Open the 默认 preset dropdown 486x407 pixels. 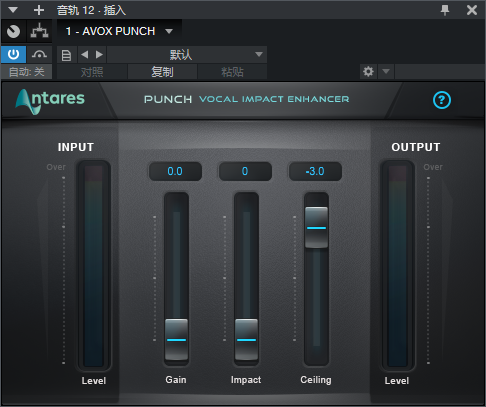point(187,55)
